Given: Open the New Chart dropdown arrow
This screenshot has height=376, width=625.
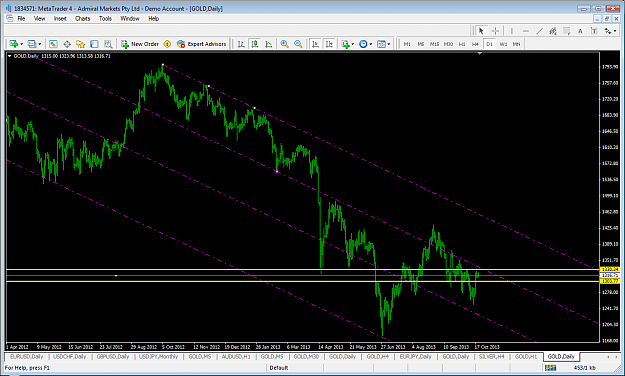Looking at the screenshot, I should (22, 44).
